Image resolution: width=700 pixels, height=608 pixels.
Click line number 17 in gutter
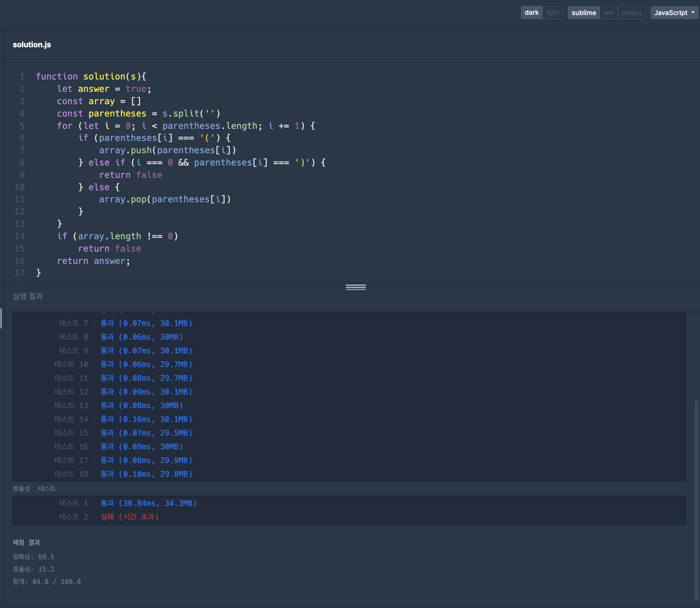point(20,273)
